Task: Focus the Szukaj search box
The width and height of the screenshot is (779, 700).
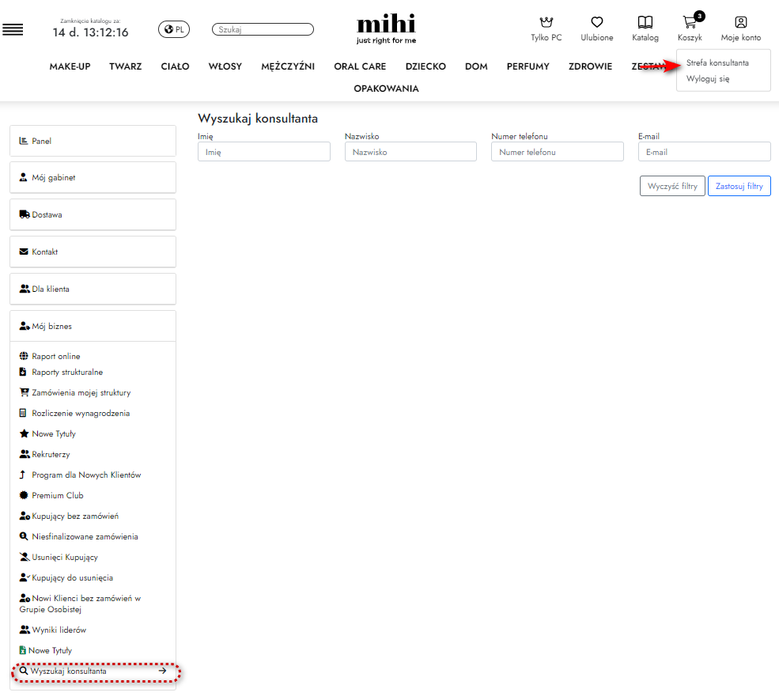Action: 263,29
